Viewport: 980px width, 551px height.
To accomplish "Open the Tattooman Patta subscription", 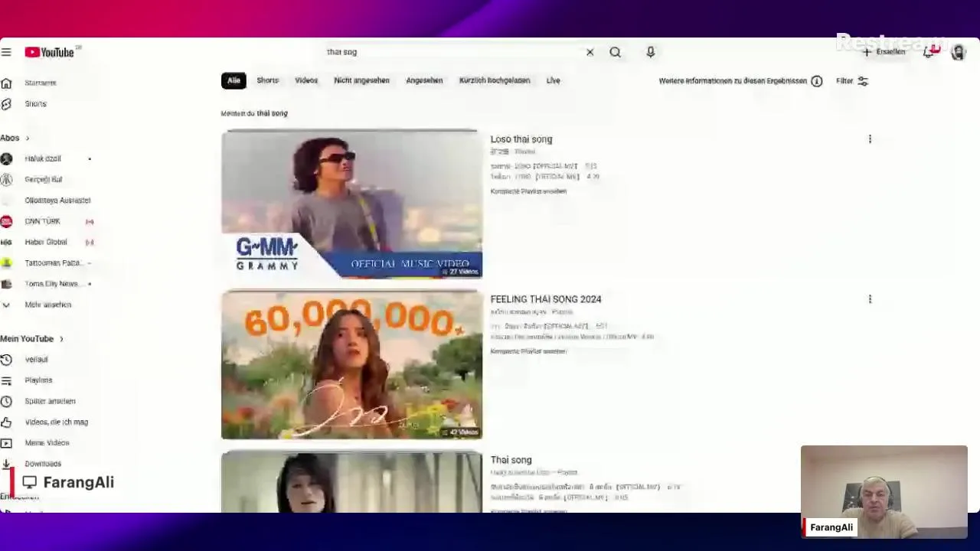I will coord(52,263).
